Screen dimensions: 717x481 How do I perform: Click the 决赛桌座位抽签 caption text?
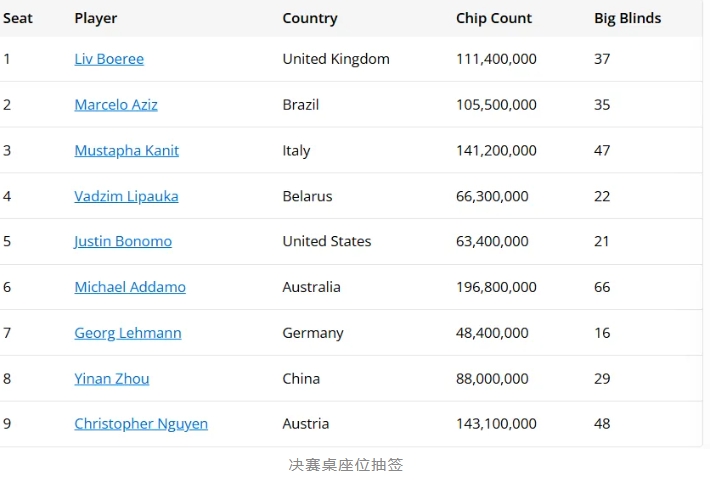point(346,465)
